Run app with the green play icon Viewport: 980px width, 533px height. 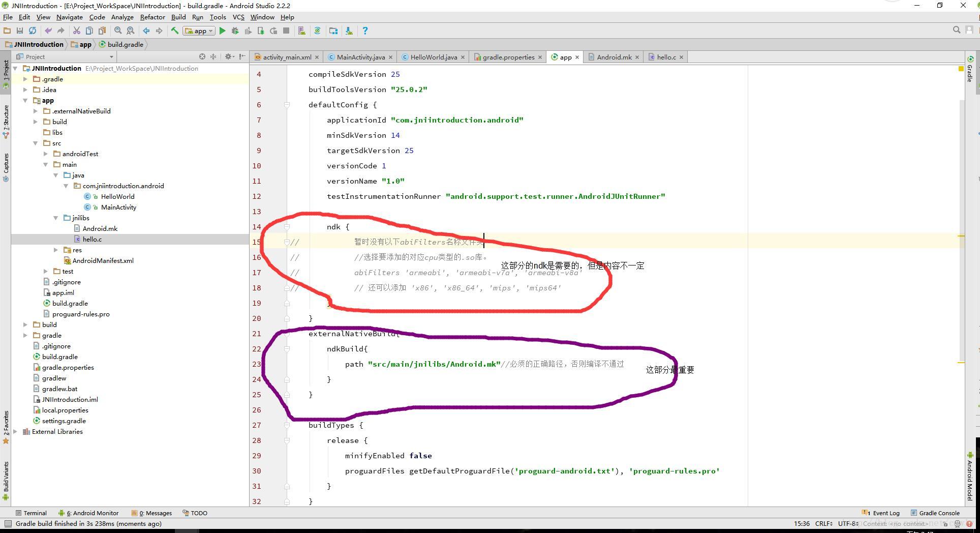pos(222,31)
